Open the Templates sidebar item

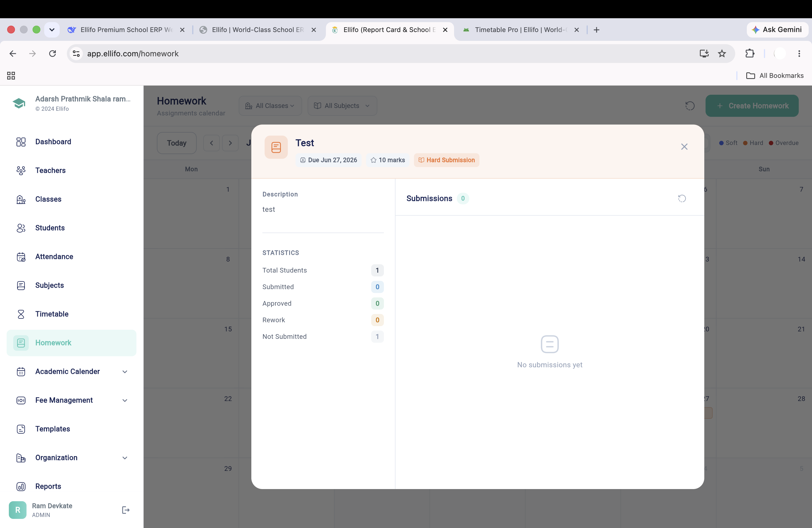pyautogui.click(x=71, y=429)
